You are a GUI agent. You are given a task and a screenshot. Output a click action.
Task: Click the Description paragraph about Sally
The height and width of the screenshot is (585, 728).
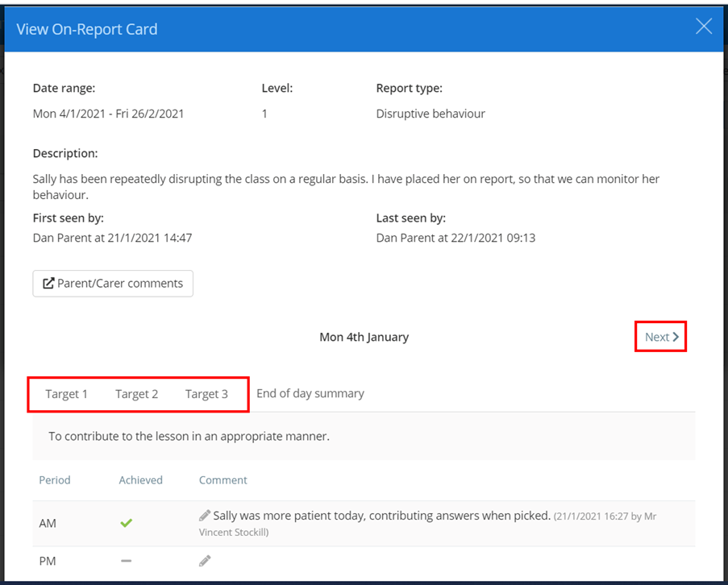click(x=346, y=187)
